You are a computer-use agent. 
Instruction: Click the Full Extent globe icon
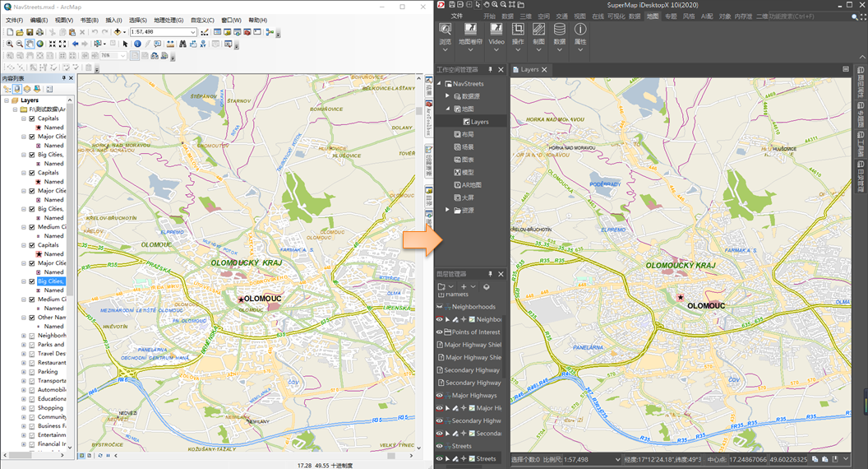[40, 44]
